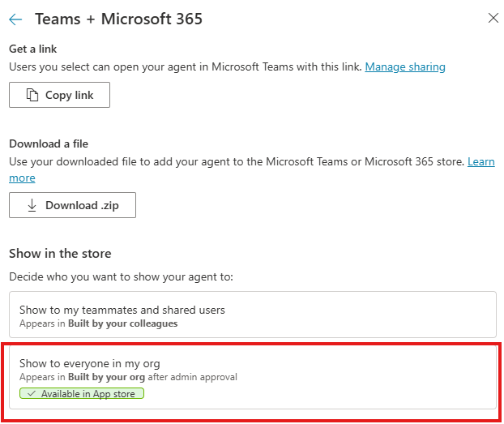Click the Copy link button
Viewport: 504px width, 424px height.
pyautogui.click(x=59, y=95)
